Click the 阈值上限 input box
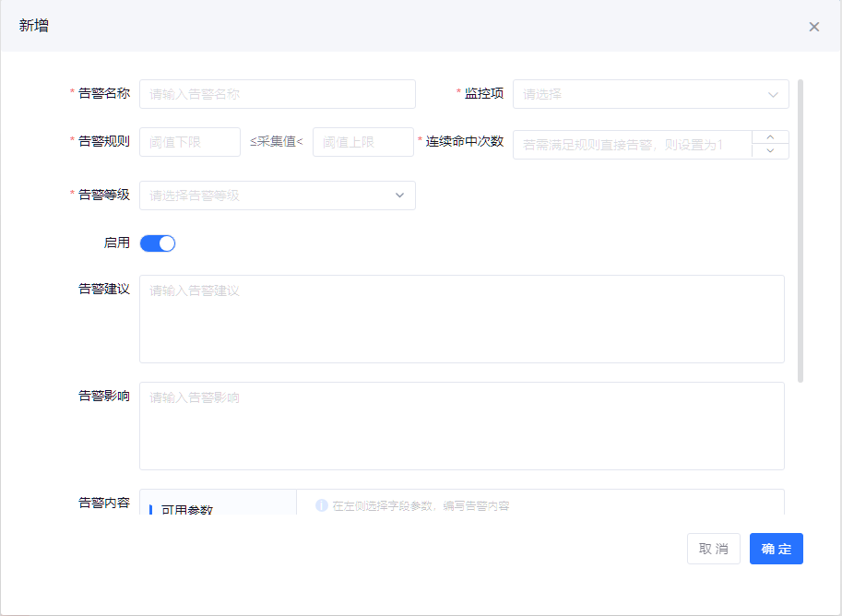 [x=362, y=142]
